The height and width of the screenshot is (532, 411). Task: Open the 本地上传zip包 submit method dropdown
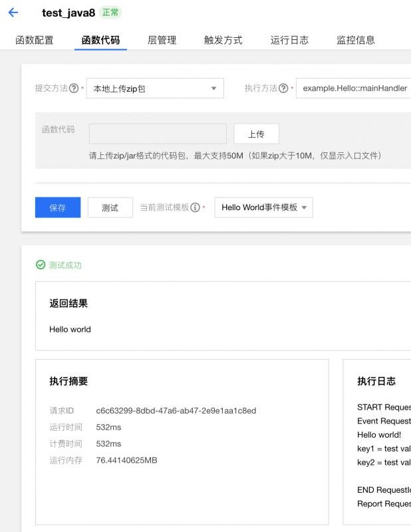[155, 88]
